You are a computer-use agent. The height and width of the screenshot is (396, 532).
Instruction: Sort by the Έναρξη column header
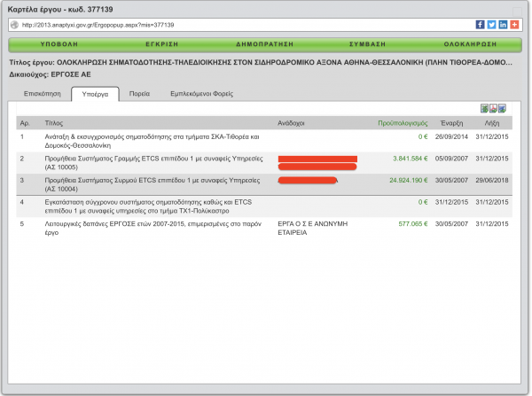[x=453, y=123]
